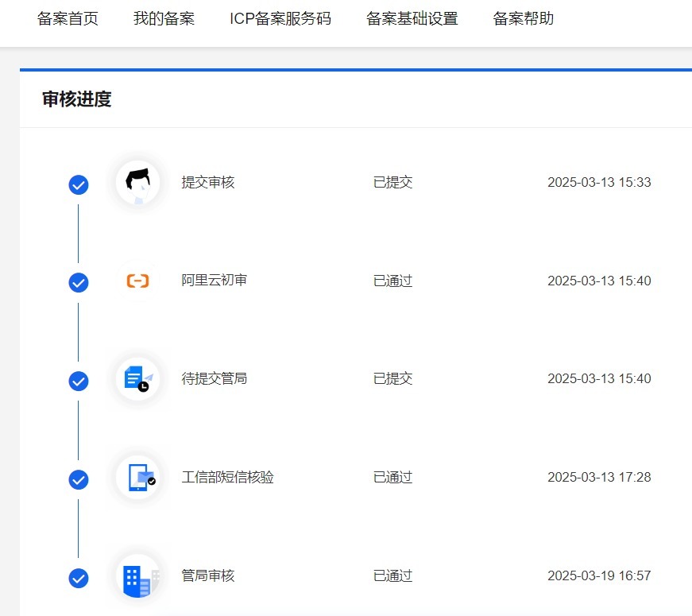The image size is (692, 616).
Task: Click the orange Aliyun logo icon
Action: click(137, 281)
